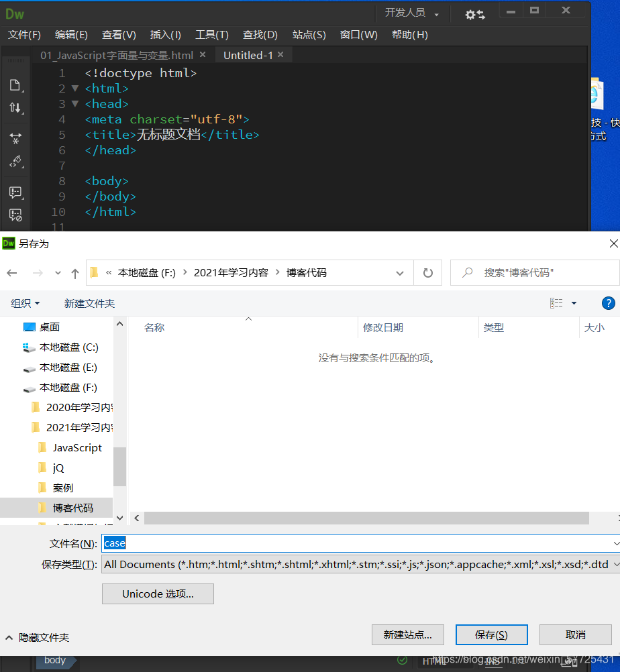Image resolution: width=620 pixels, height=672 pixels.
Task: Refresh the current folder listing
Action: (428, 273)
